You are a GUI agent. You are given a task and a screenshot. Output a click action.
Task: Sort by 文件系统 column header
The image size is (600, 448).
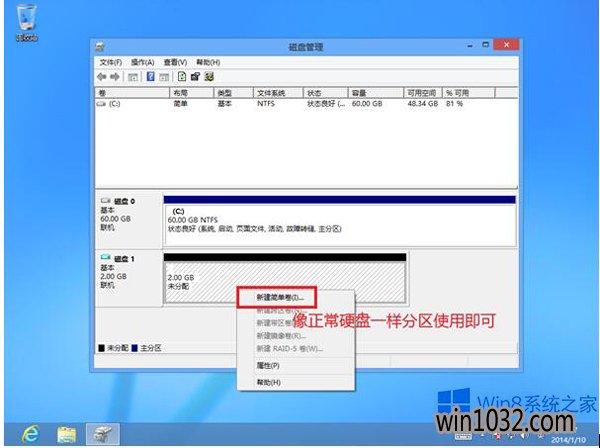271,92
